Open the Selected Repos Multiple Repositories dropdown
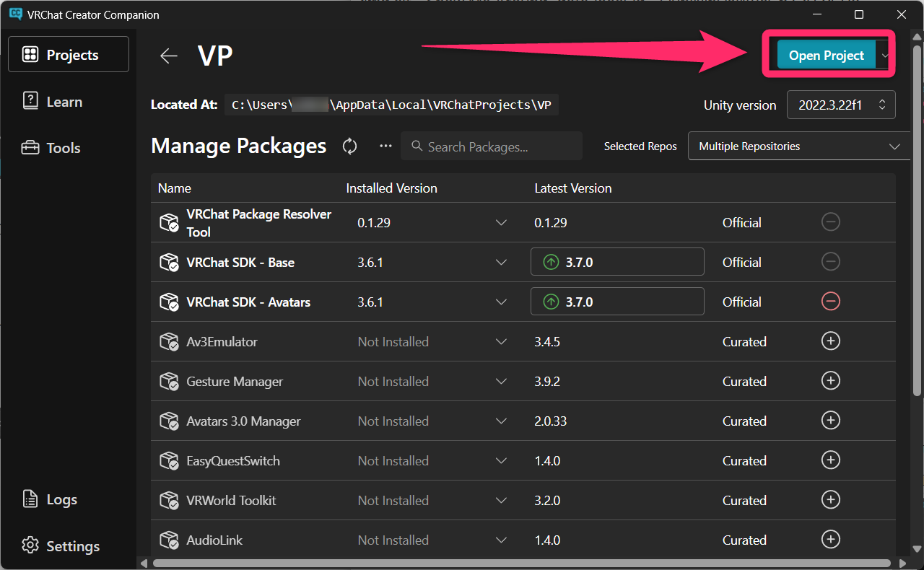The image size is (924, 570). tap(799, 146)
